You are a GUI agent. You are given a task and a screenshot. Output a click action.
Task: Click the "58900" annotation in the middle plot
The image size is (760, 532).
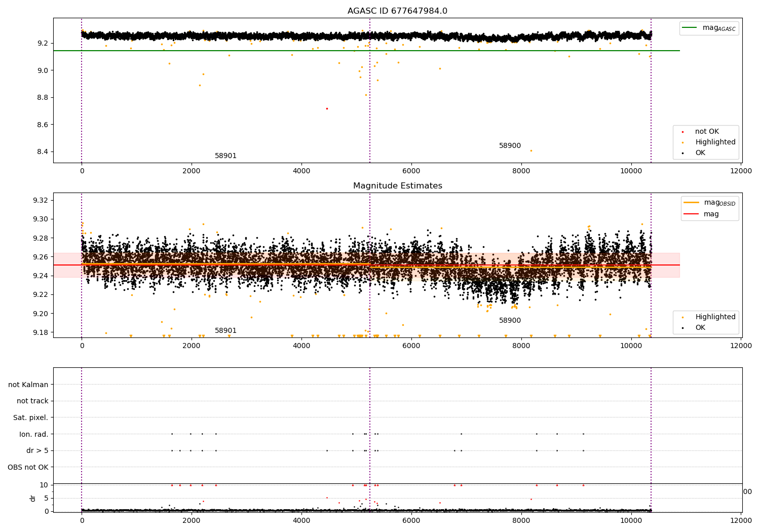510,321
